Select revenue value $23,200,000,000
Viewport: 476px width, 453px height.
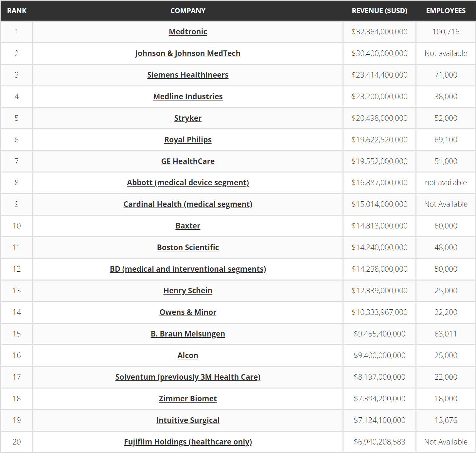pos(379,97)
